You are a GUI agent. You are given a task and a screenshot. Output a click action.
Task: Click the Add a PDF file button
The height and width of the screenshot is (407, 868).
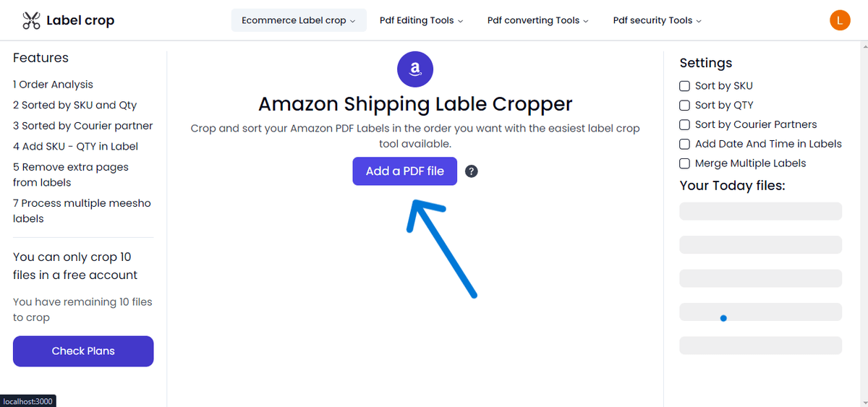405,171
